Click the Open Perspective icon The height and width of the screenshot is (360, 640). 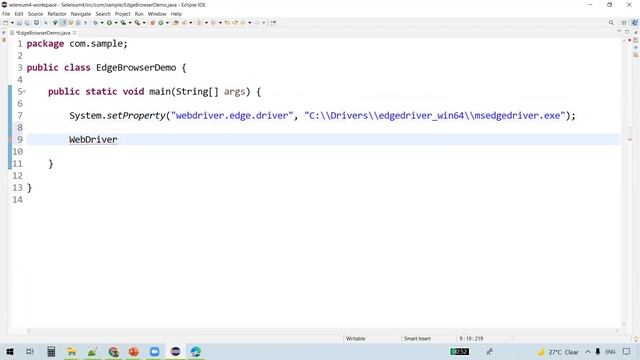tap(624, 23)
